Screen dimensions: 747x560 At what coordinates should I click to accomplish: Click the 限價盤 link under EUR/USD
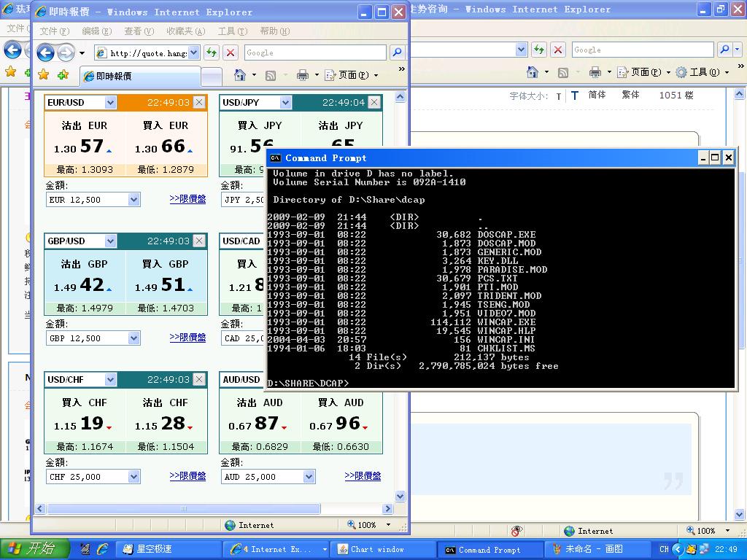tap(187, 199)
